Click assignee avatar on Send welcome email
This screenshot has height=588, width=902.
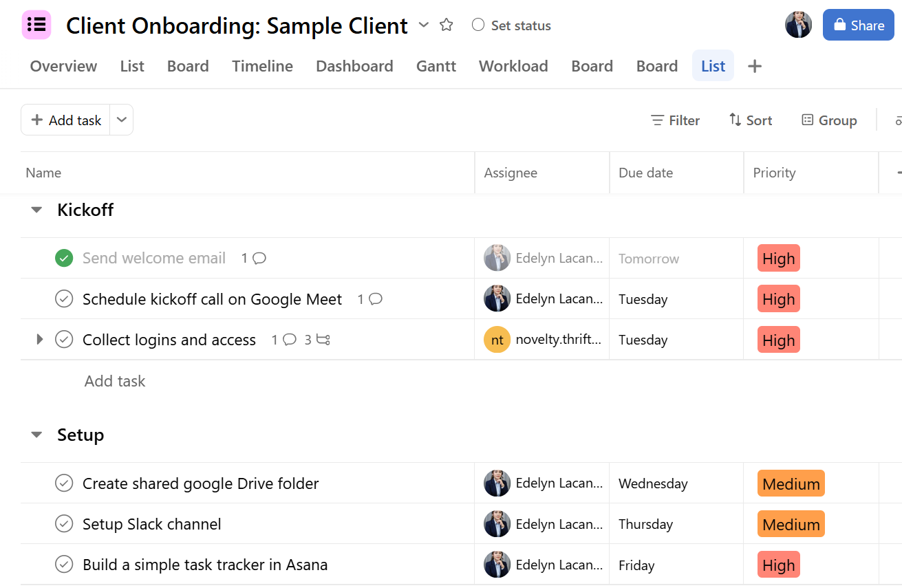coord(497,259)
